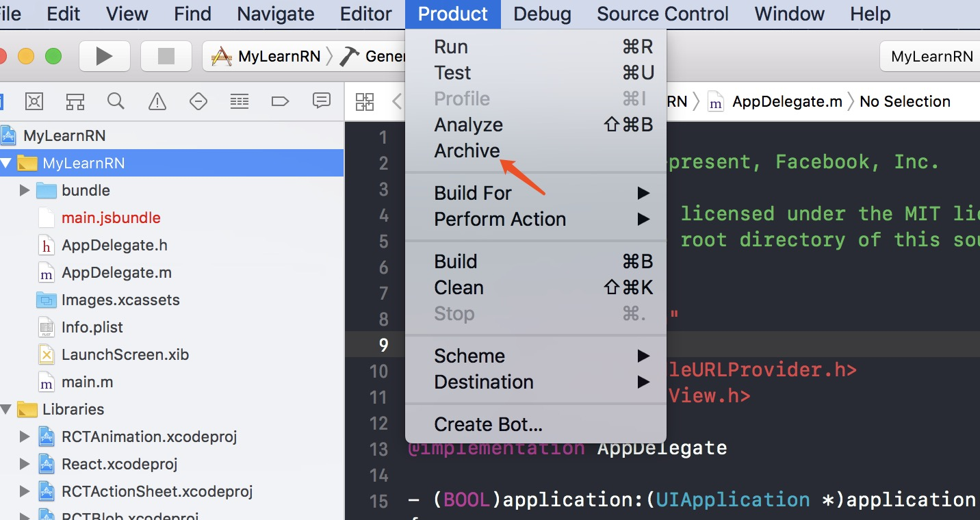Click the related items grid icon
The width and height of the screenshot is (980, 520).
365,102
